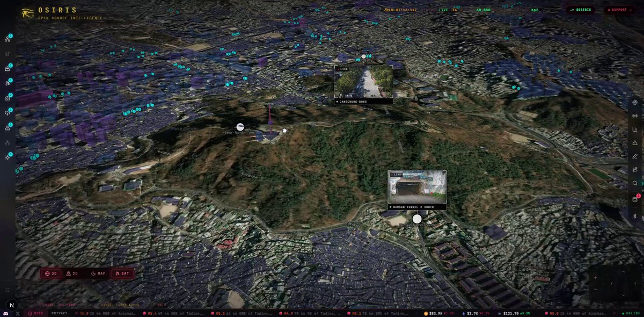Open the ship tracking layer icon
Viewport: 644px width, 317px height.
click(8, 69)
